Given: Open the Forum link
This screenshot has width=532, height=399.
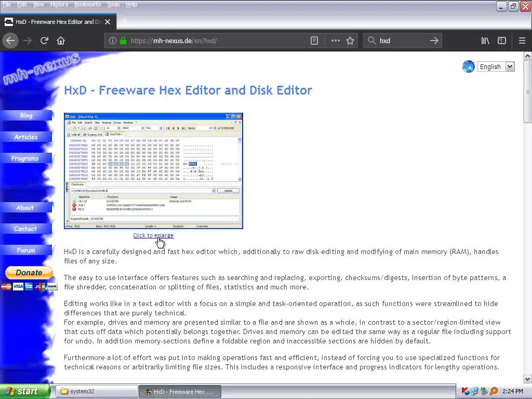Looking at the screenshot, I should 26,250.
